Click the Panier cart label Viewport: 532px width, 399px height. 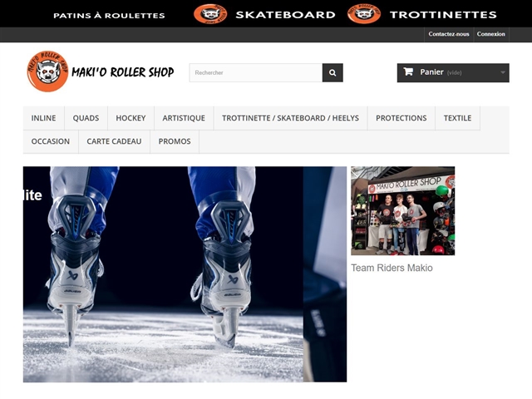click(x=431, y=72)
